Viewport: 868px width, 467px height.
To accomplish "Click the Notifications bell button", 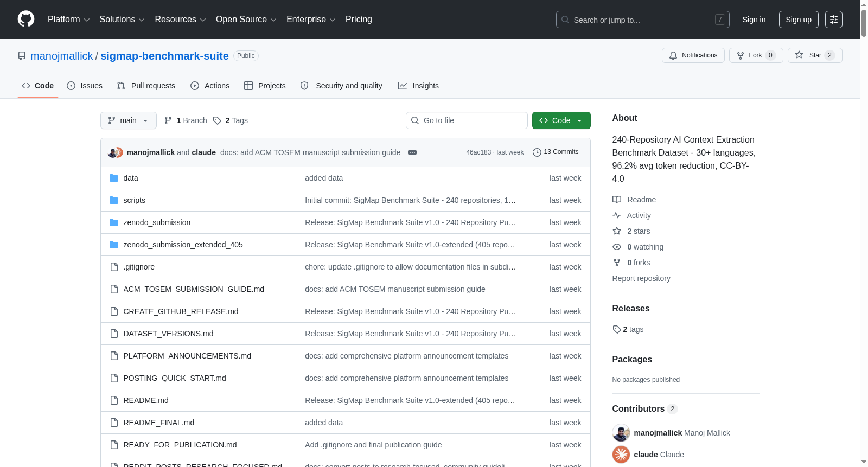I will [693, 55].
